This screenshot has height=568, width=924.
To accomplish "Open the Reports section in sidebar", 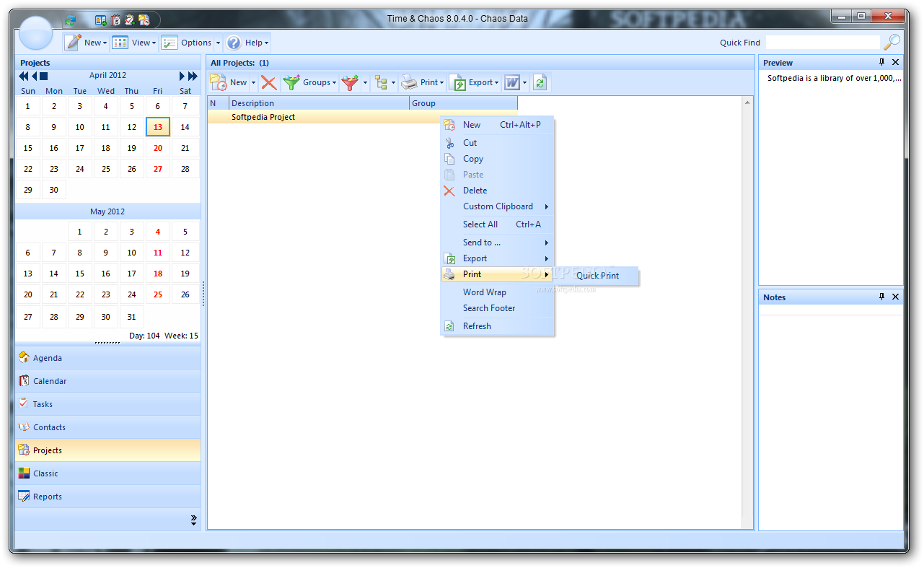I will [x=107, y=497].
